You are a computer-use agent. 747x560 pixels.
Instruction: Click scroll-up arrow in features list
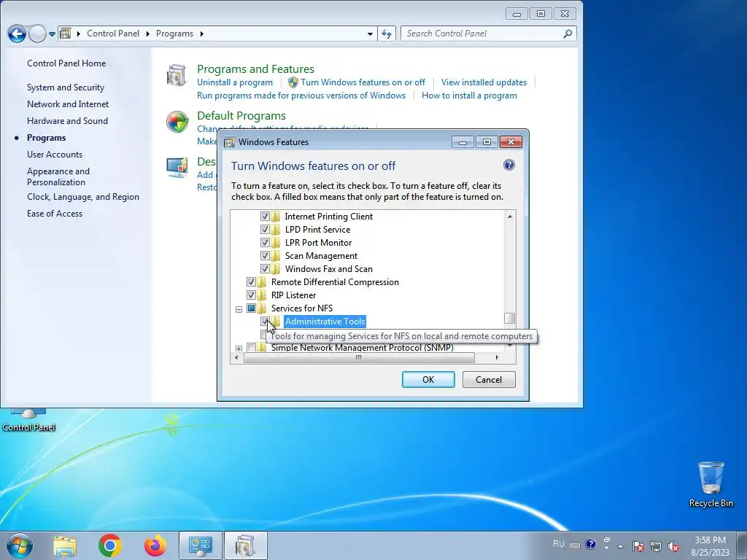pyautogui.click(x=510, y=217)
